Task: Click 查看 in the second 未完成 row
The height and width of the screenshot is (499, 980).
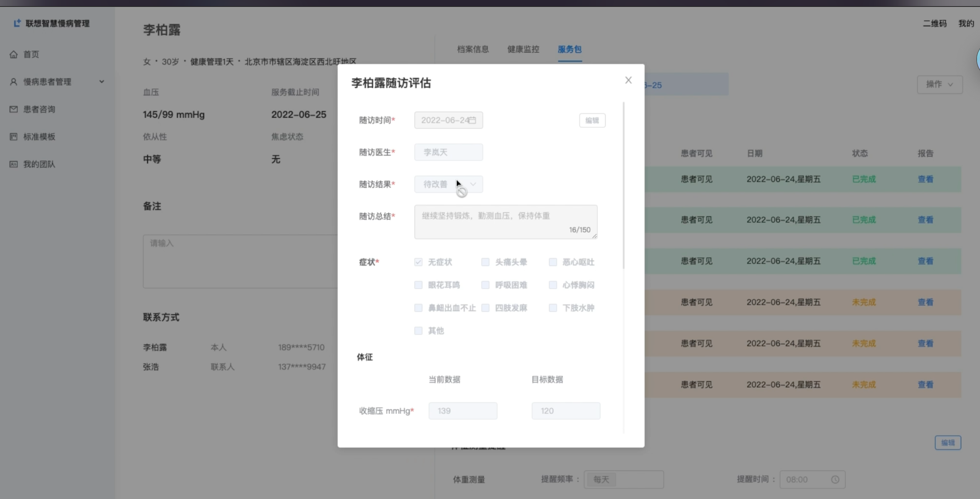Action: click(925, 343)
